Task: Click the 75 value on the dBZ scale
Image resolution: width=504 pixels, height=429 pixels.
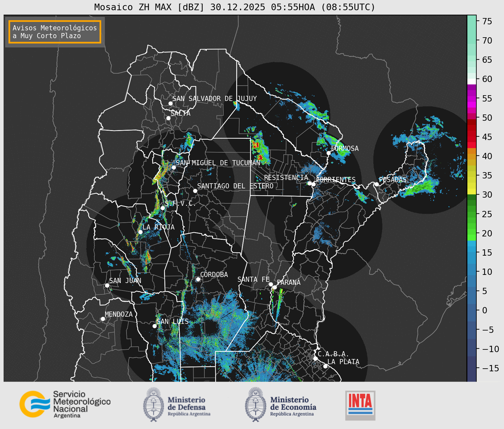Action: coord(487,21)
